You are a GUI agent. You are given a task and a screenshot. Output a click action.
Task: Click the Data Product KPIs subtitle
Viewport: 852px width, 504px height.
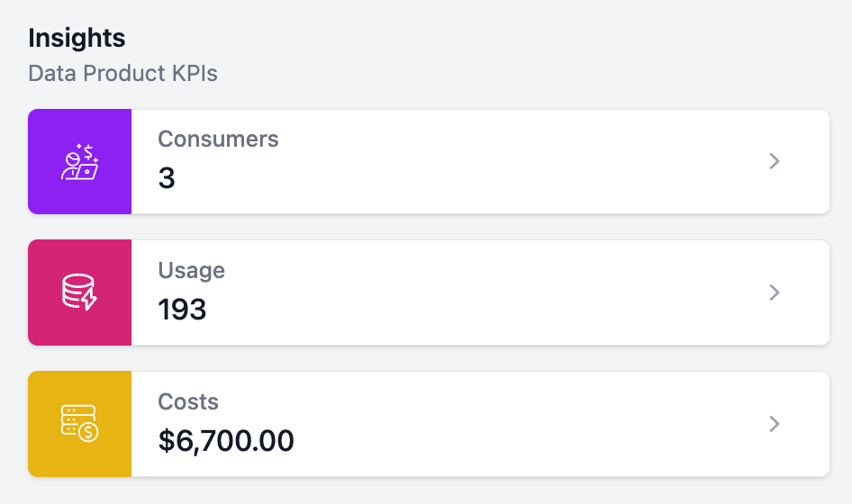(x=122, y=73)
